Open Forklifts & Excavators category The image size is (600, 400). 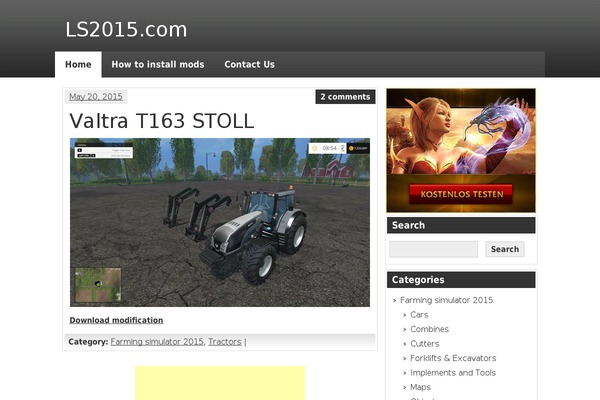[453, 358]
